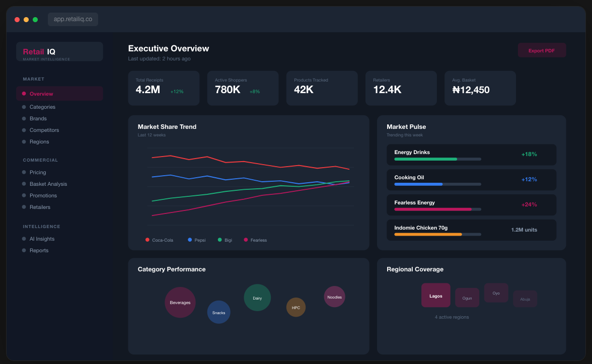This screenshot has height=364, width=592.
Task: Toggle the Fearless legend dot
Action: point(246,240)
